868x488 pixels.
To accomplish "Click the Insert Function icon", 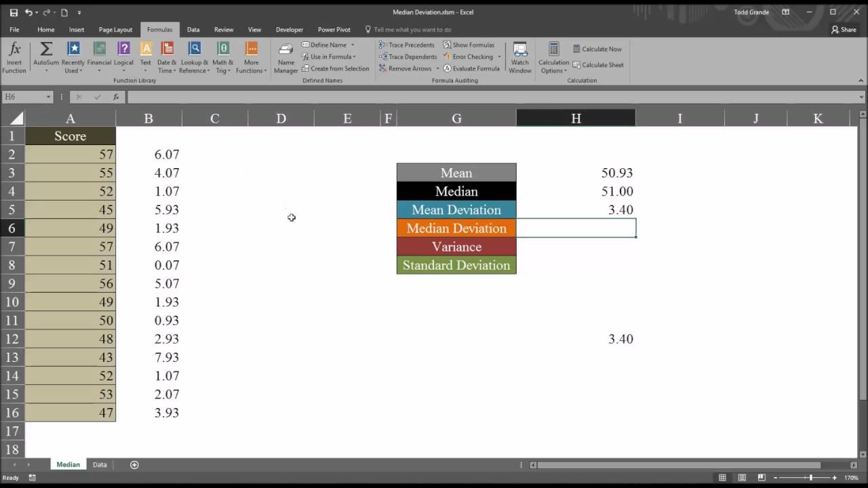I will pos(14,58).
